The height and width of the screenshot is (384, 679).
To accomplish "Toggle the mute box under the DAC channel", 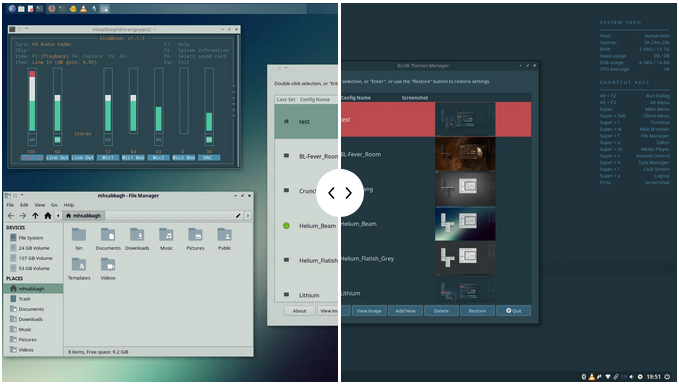I will coord(209,140).
